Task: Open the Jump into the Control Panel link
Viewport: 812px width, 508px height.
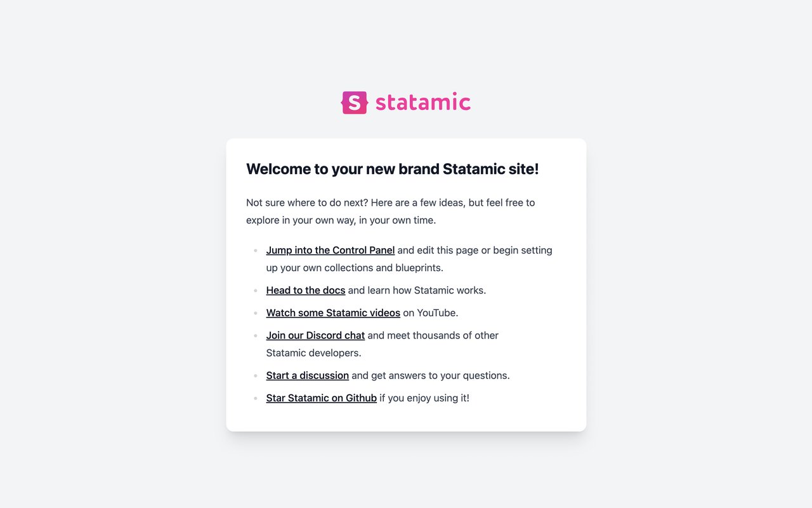Action: (331, 250)
